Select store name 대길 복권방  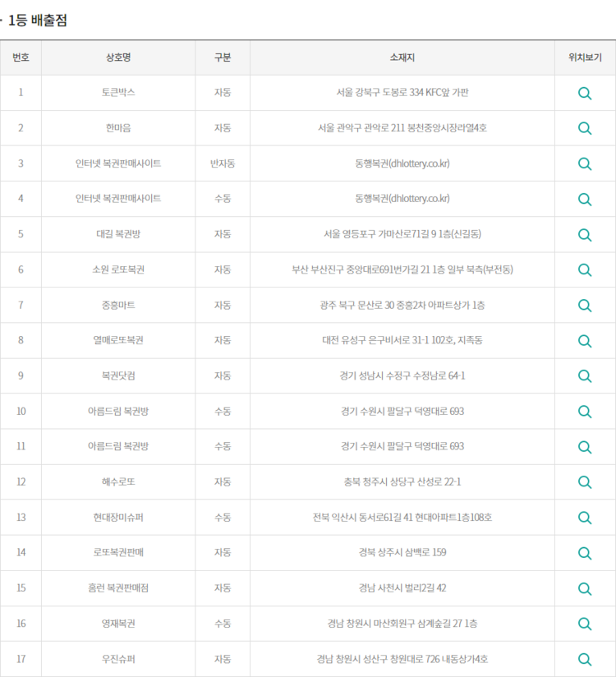pyautogui.click(x=118, y=234)
